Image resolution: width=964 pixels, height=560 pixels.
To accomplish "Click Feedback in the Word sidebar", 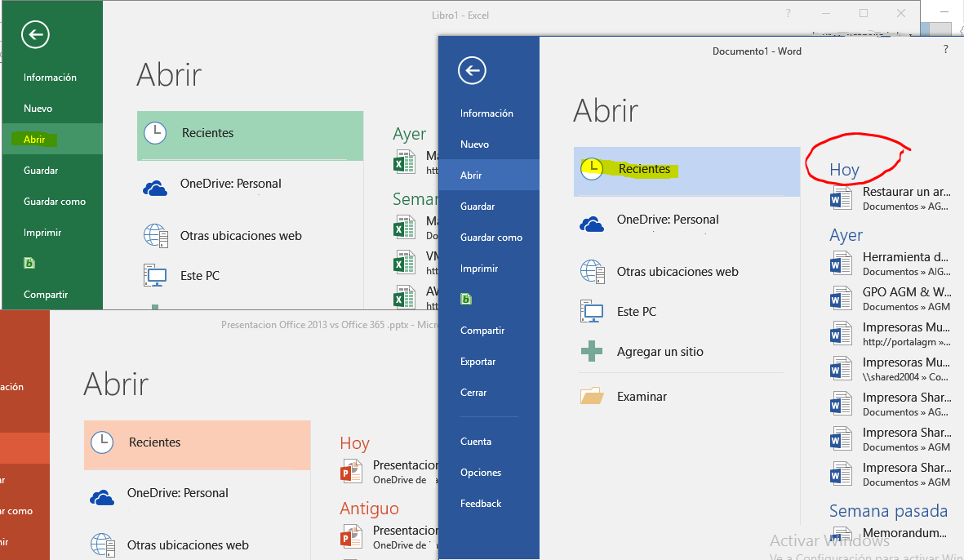I will (481, 504).
